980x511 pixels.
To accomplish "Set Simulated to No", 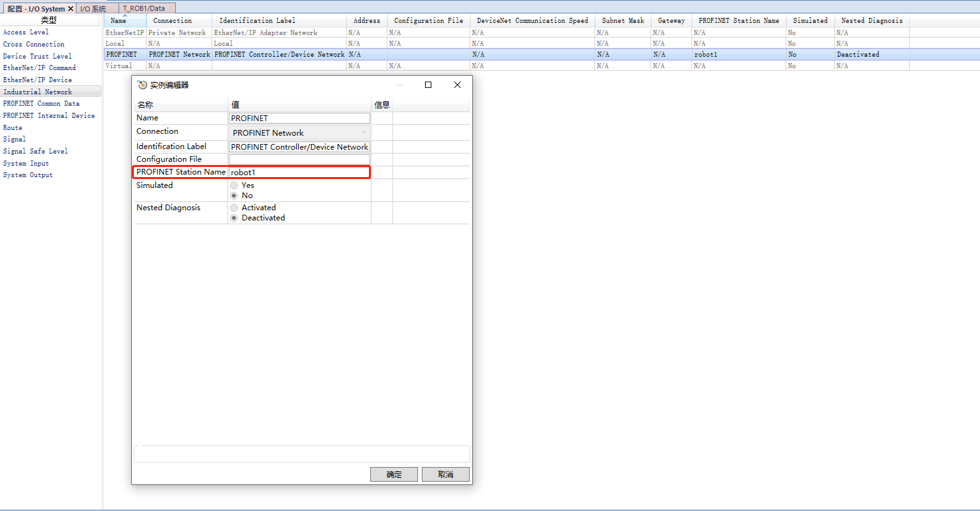I will click(x=234, y=196).
